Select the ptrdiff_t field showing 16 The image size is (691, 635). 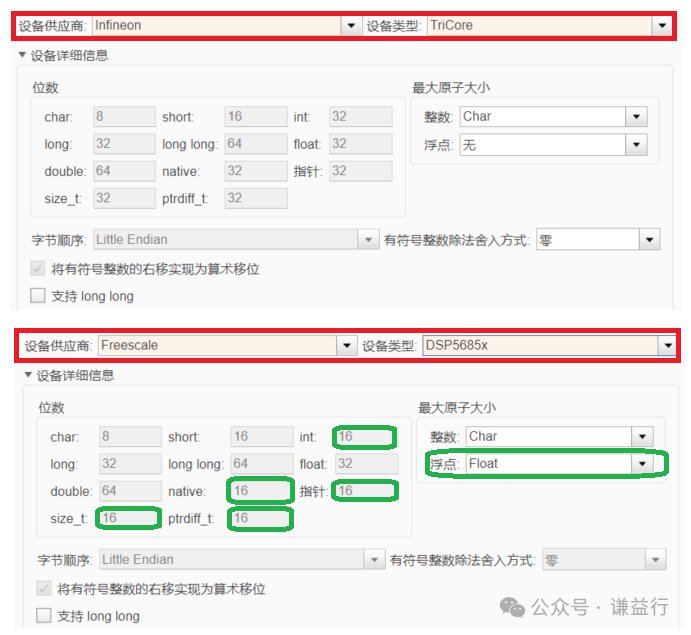[260, 518]
